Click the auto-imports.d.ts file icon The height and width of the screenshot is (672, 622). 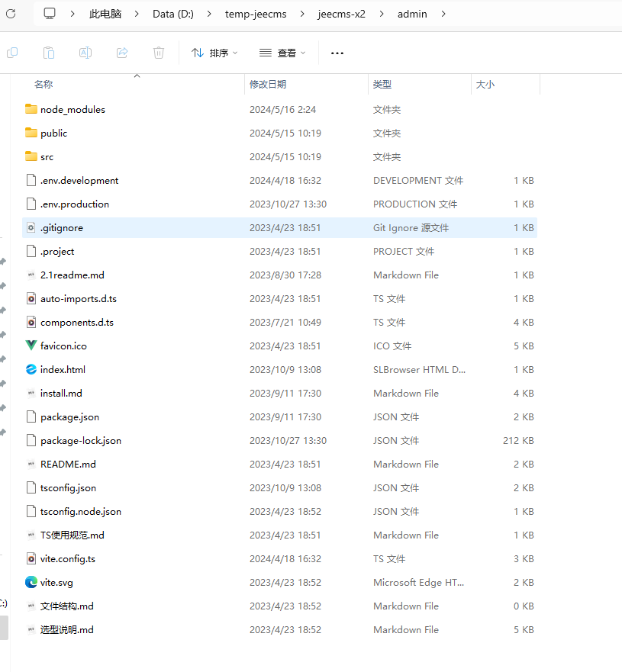pyautogui.click(x=31, y=299)
